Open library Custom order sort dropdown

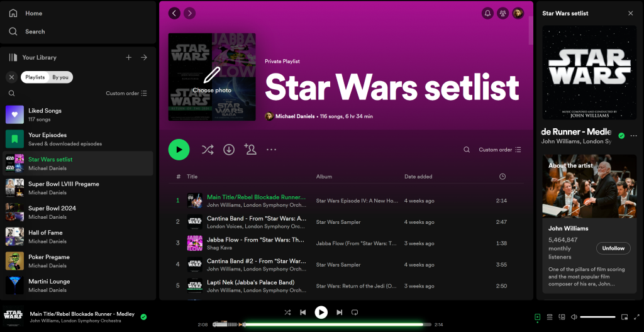(126, 93)
